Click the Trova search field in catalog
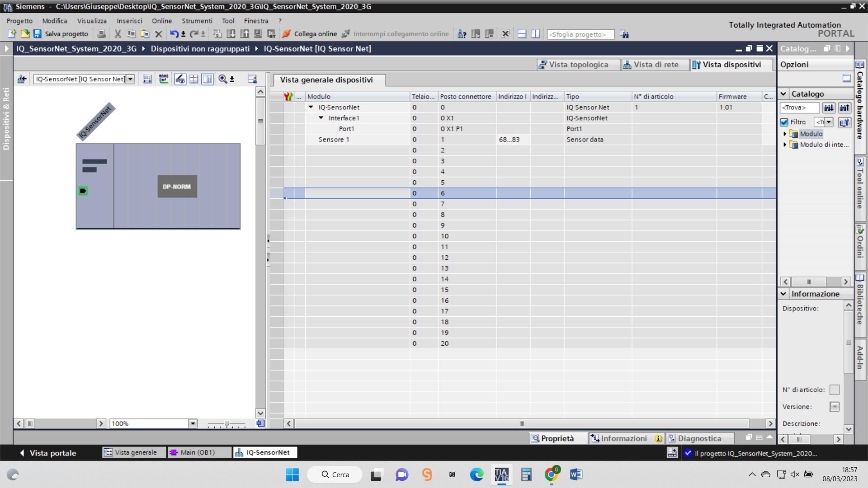This screenshot has height=488, width=868. (x=799, y=108)
